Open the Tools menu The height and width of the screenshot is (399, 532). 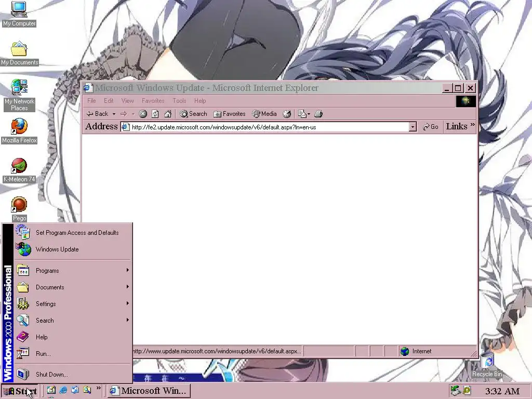point(179,101)
